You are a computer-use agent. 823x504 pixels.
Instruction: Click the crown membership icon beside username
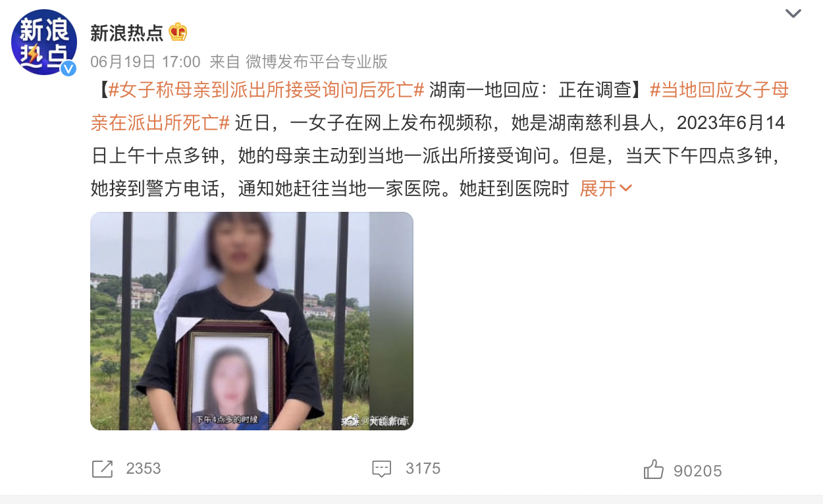pyautogui.click(x=178, y=32)
